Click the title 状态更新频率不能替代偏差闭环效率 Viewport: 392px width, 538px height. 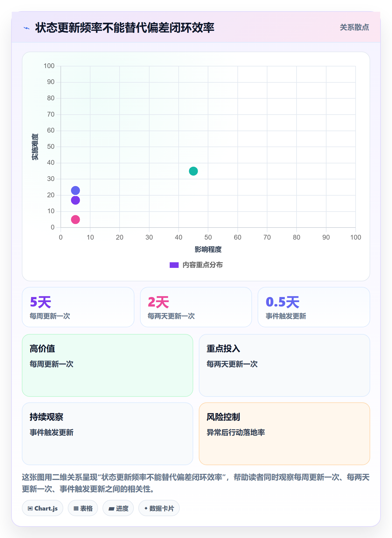click(x=125, y=28)
